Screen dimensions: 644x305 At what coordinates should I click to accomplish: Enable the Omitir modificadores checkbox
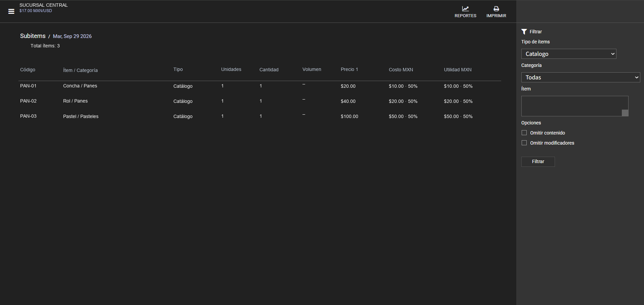pyautogui.click(x=524, y=143)
